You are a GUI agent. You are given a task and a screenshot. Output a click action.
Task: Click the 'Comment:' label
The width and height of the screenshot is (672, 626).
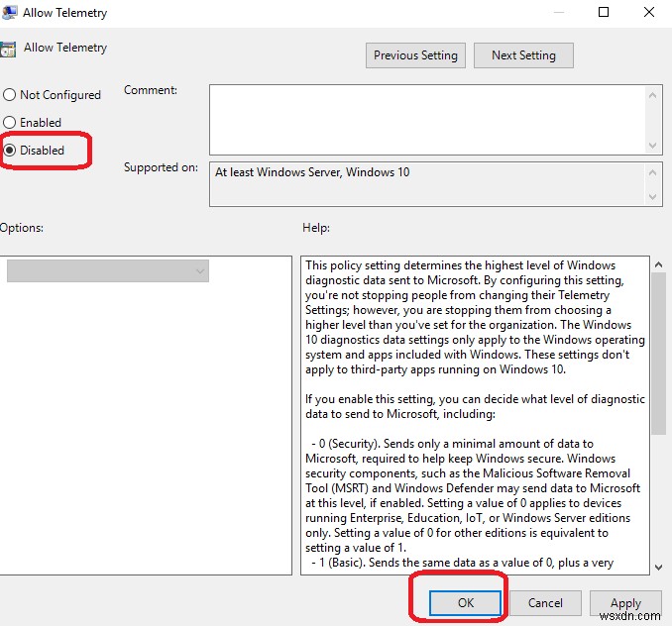pos(151,90)
